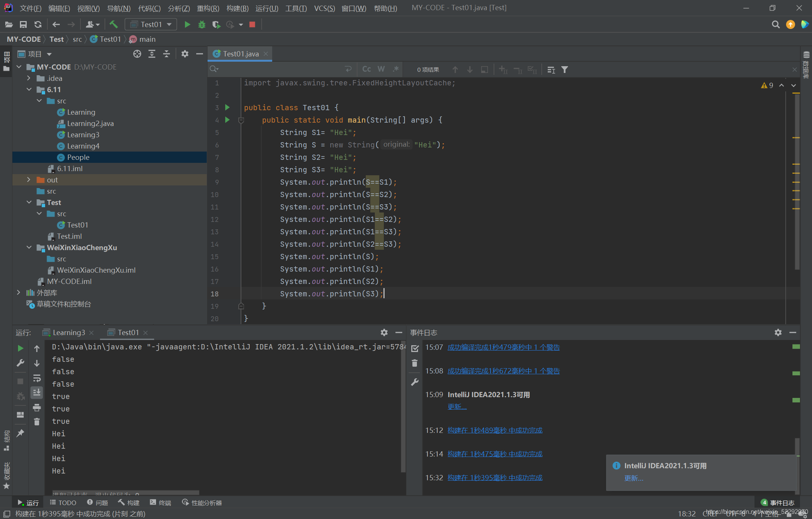Click the Debug bug icon
This screenshot has height=519, width=812.
point(202,24)
